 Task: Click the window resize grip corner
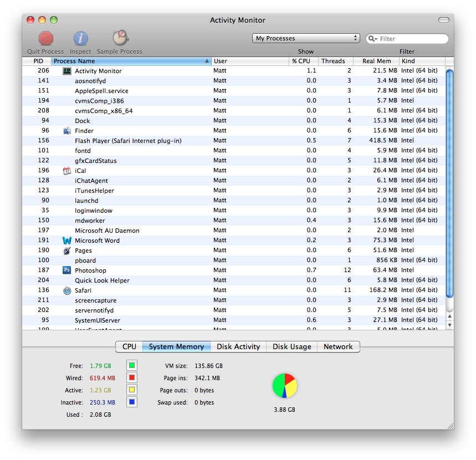click(x=451, y=426)
